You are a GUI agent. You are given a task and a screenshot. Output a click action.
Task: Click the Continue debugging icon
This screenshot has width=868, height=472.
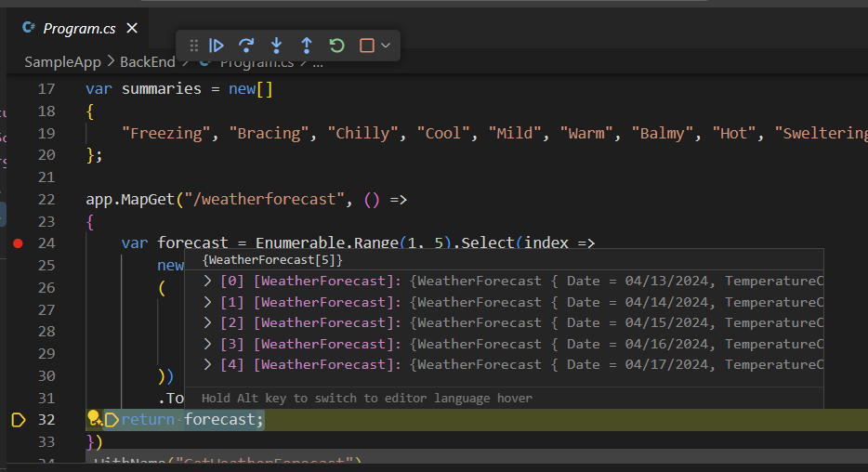coord(217,46)
